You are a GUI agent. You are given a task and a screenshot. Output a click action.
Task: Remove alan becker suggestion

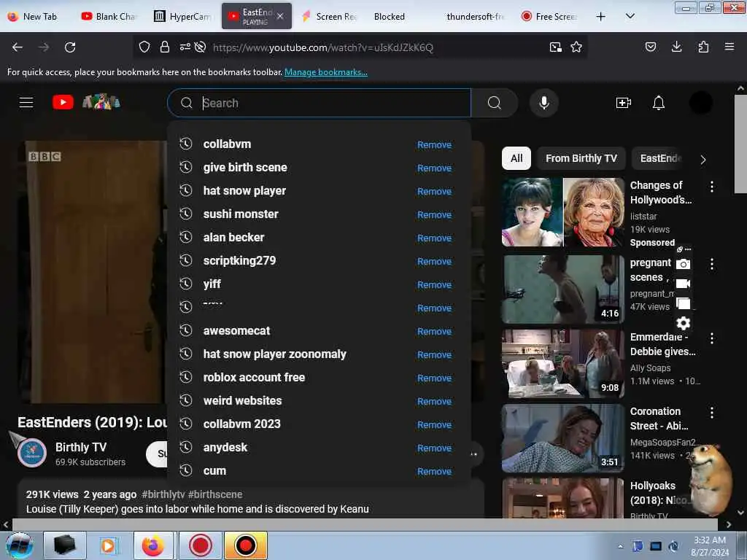pyautogui.click(x=434, y=238)
